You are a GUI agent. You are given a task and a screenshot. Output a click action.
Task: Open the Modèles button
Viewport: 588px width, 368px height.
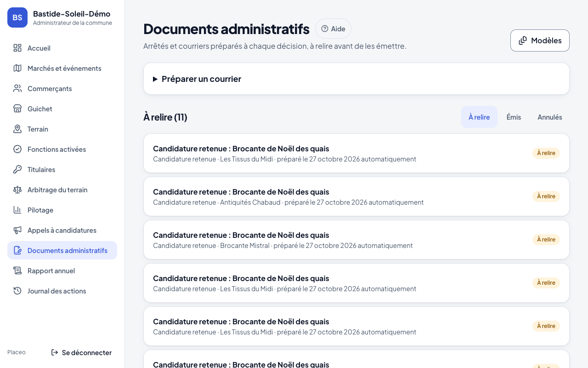click(x=540, y=40)
